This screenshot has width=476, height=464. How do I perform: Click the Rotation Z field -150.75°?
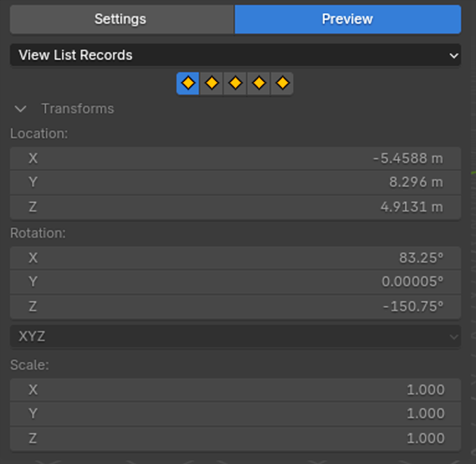(x=236, y=306)
